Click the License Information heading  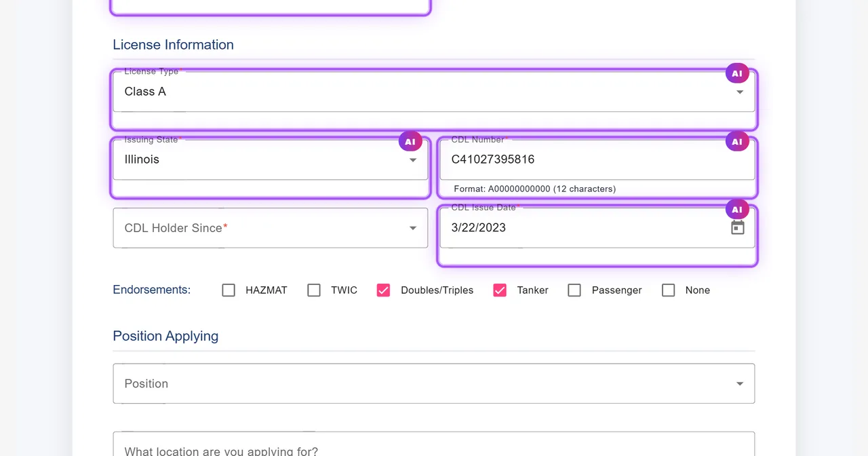coord(173,45)
